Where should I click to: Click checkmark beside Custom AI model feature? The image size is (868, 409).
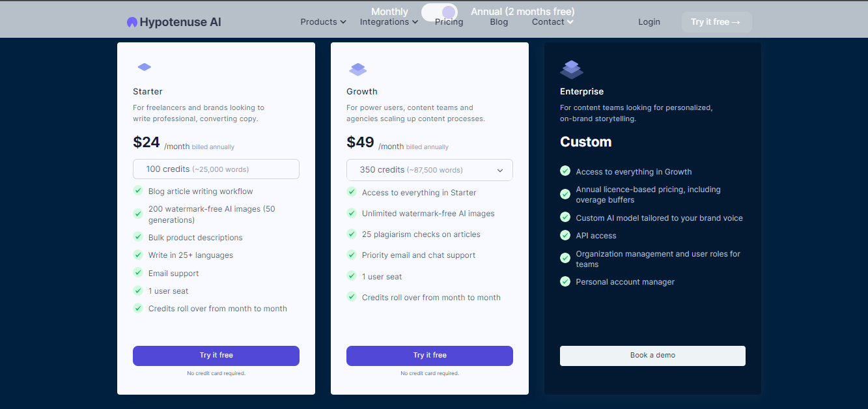565,217
